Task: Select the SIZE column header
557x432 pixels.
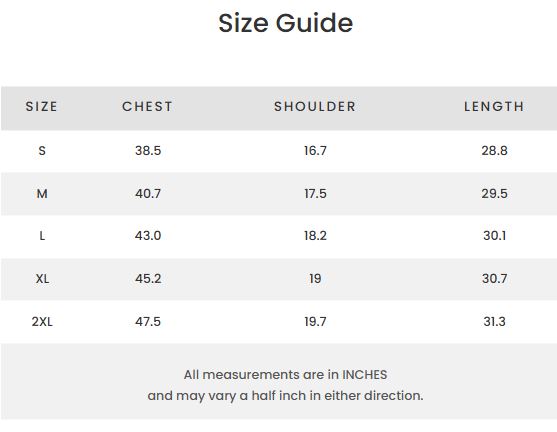Action: click(x=42, y=107)
